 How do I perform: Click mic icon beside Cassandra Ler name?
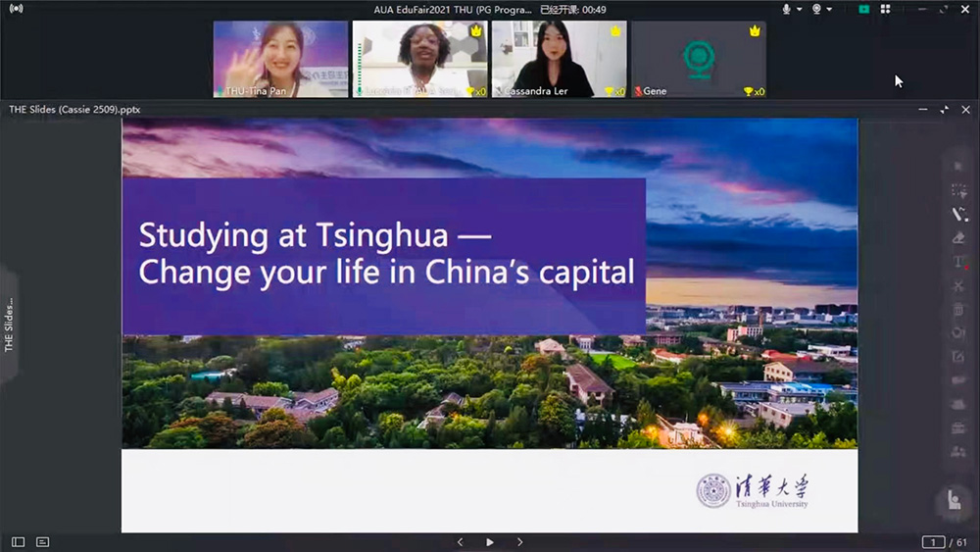click(498, 91)
